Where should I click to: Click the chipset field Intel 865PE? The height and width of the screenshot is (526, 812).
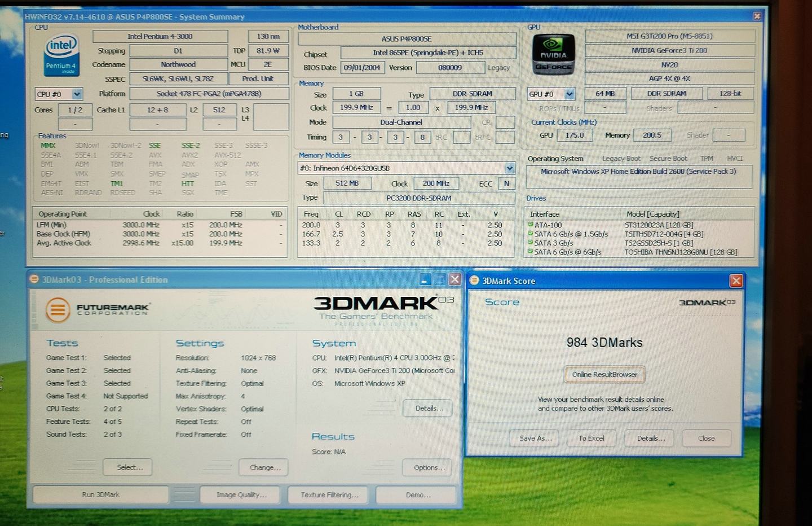428,52
